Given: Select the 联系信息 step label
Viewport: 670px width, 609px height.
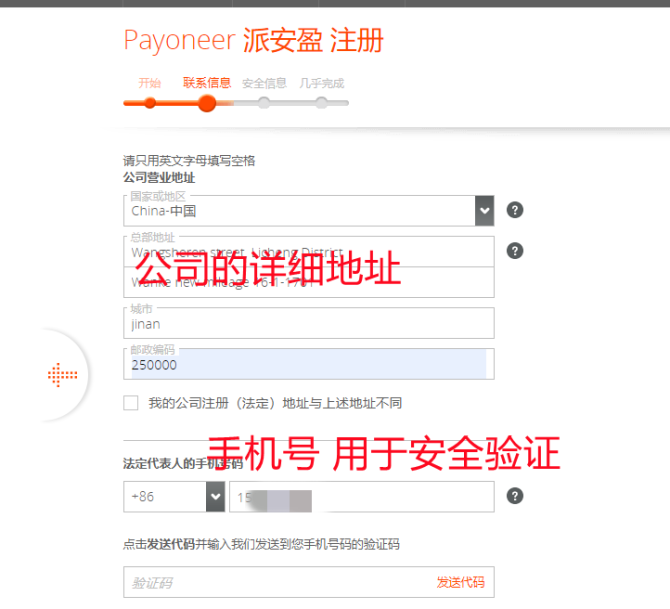Looking at the screenshot, I should click(x=207, y=82).
